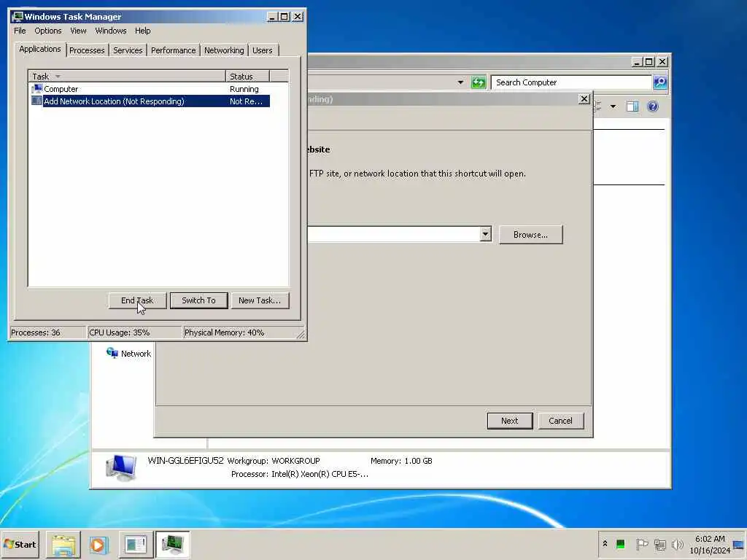The height and width of the screenshot is (560, 747).
Task: Click Cancel in the Add Network Location wizard
Action: click(x=560, y=421)
